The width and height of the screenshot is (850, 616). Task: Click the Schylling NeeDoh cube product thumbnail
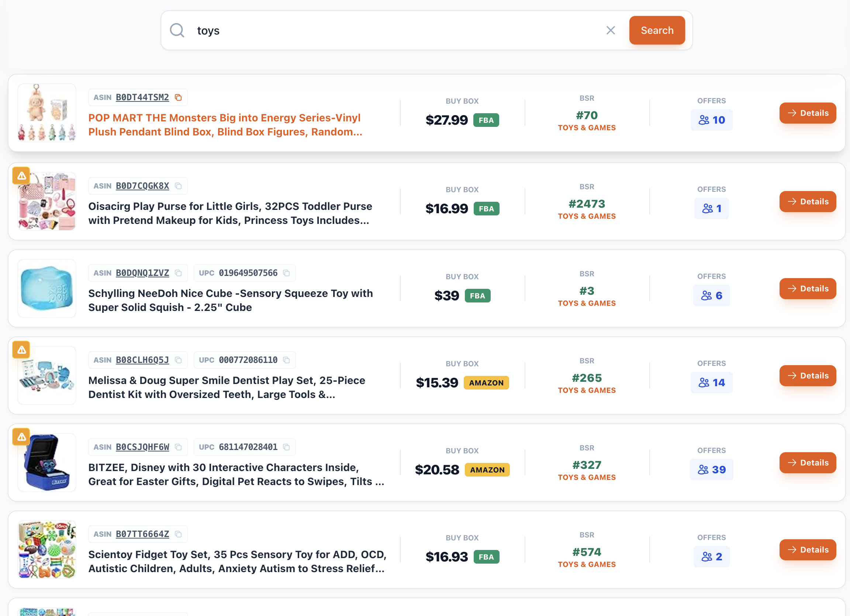click(46, 288)
